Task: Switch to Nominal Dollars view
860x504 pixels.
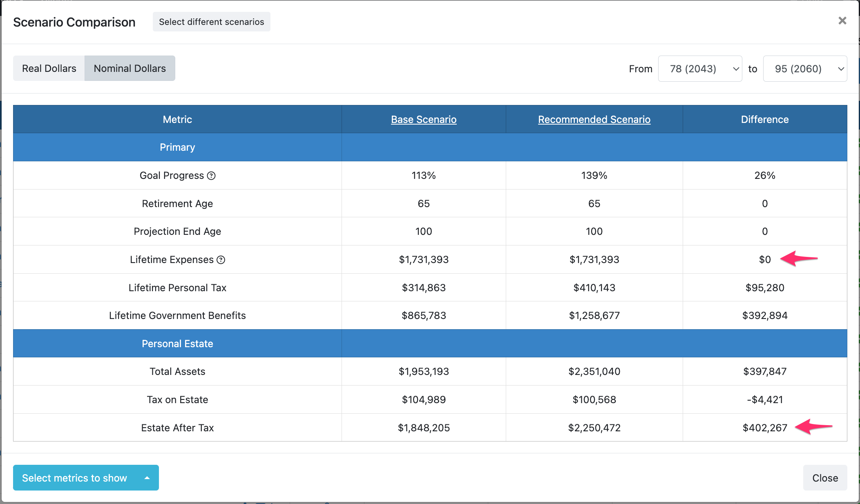Action: click(x=130, y=68)
